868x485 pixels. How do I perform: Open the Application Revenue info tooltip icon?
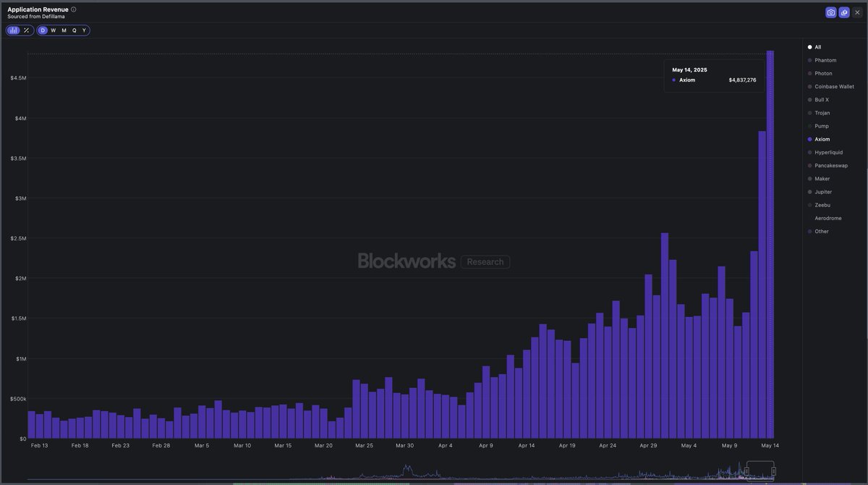pos(72,9)
